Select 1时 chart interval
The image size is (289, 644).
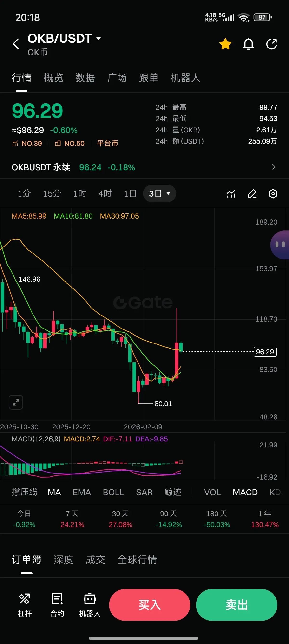(x=80, y=193)
